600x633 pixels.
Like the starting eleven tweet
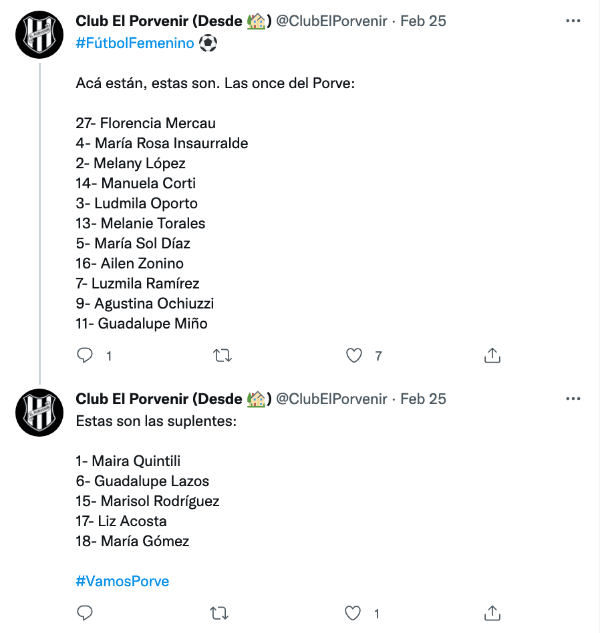[x=353, y=355]
